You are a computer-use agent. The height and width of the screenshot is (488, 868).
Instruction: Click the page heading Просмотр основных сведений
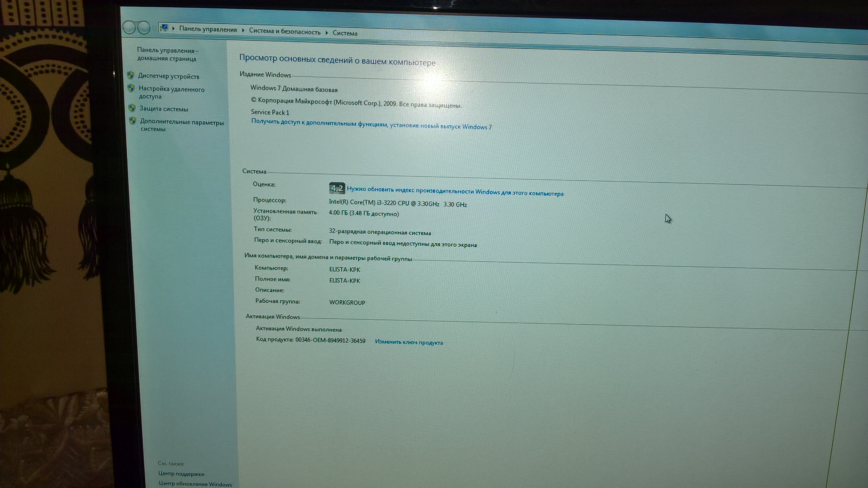click(x=337, y=60)
